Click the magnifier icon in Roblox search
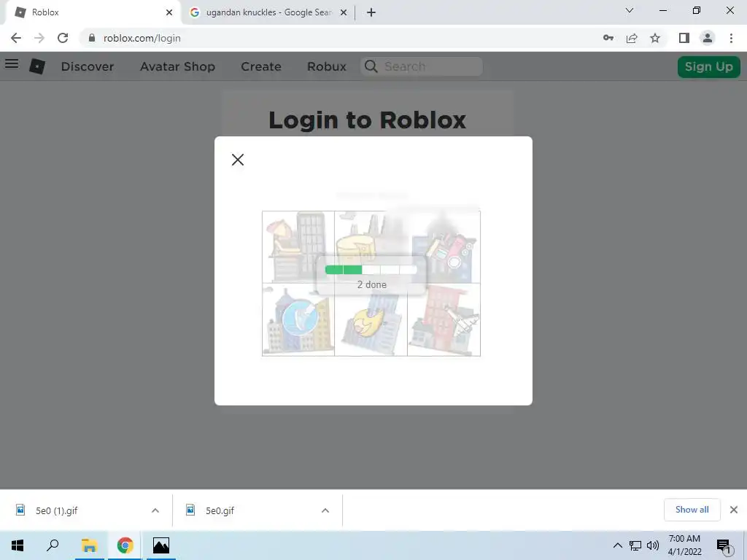Viewport: 747px width, 560px height. [371, 66]
